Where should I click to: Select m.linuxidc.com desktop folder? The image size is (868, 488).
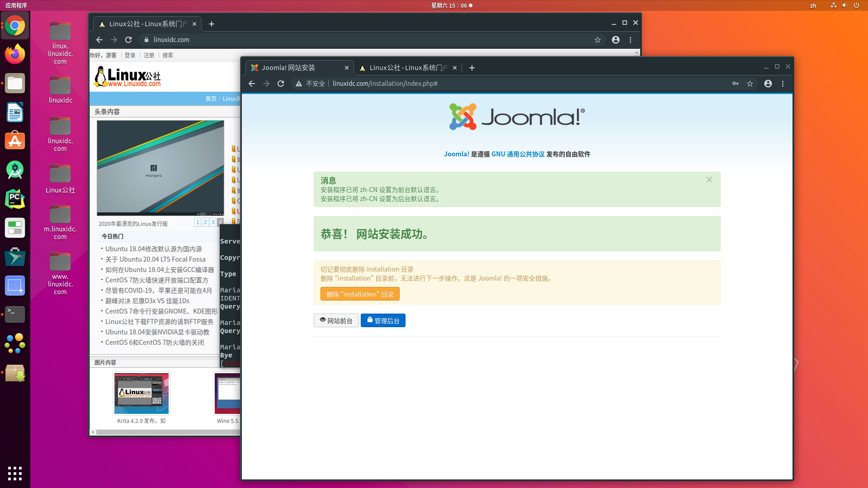click(60, 222)
